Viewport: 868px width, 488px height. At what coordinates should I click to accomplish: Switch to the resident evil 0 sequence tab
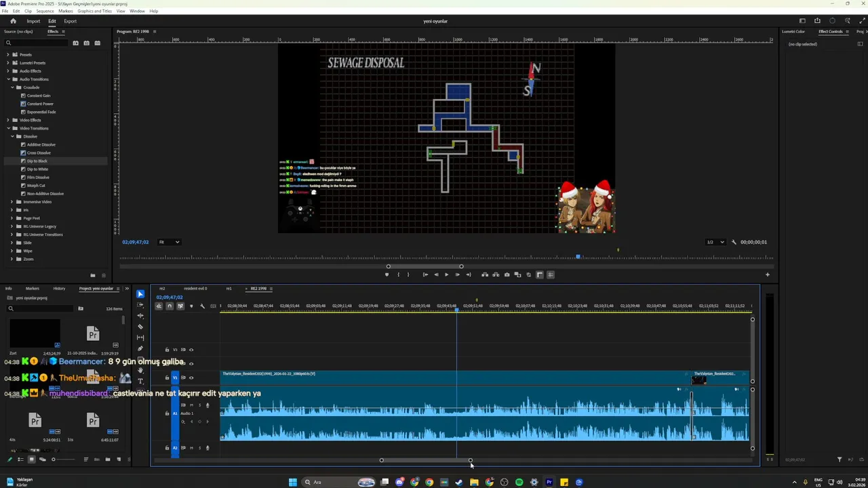(195, 289)
